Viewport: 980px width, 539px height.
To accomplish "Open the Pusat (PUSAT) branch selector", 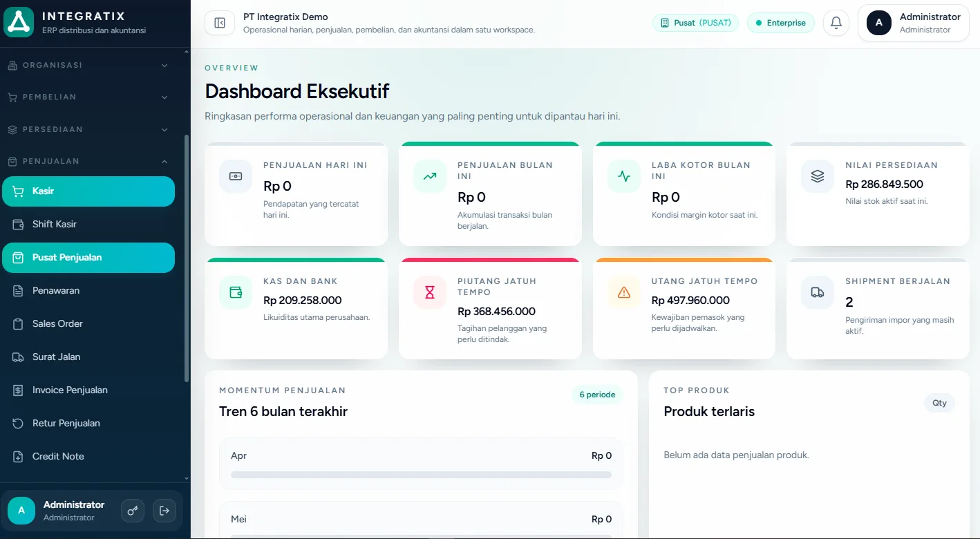I will [x=696, y=23].
